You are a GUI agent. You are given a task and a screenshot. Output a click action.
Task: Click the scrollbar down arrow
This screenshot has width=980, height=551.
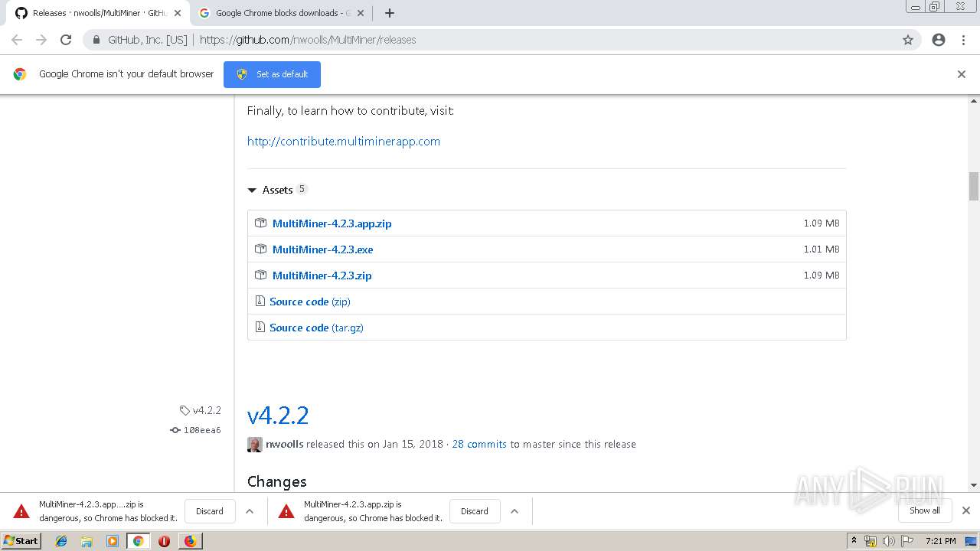[974, 485]
